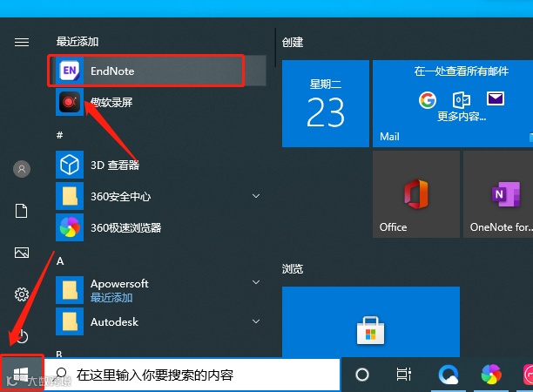Open the 360安全中心 folder icon
Image resolution: width=533 pixels, height=392 pixels.
70,196
